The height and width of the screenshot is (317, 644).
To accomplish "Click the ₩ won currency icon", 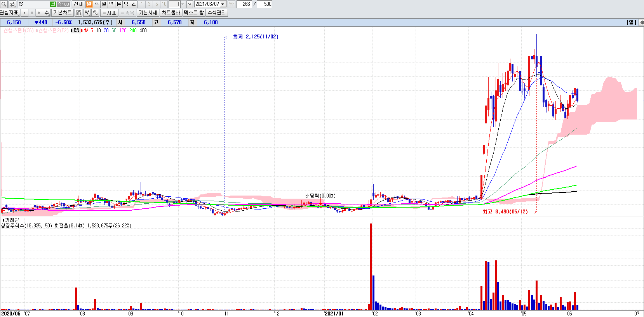I will point(87,13).
